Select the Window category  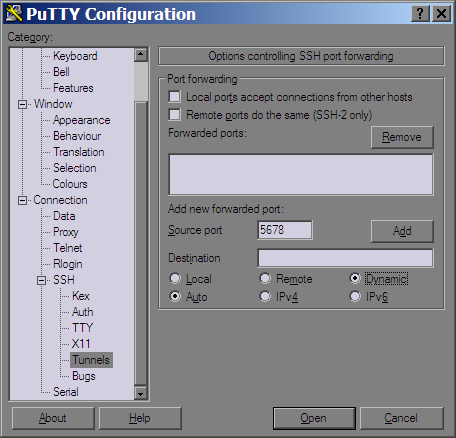point(53,104)
